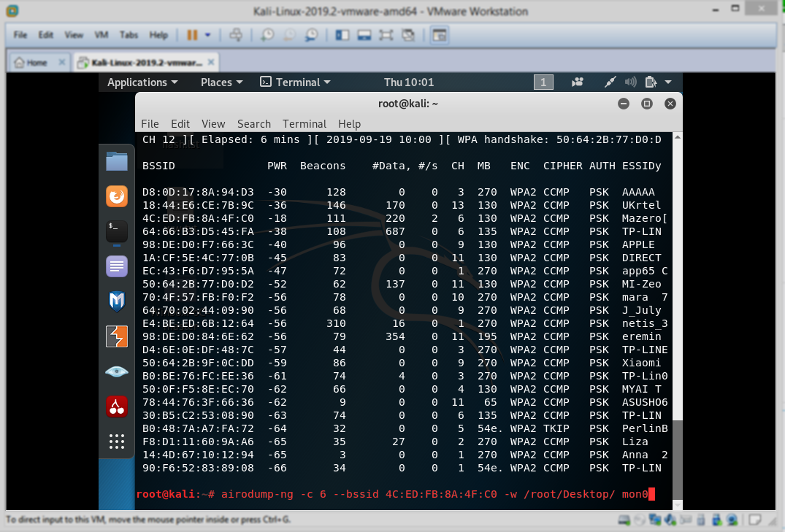Open the terminal window View menu

click(213, 123)
